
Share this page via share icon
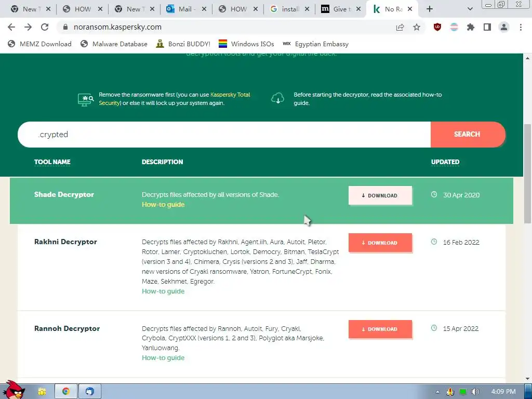400,27
